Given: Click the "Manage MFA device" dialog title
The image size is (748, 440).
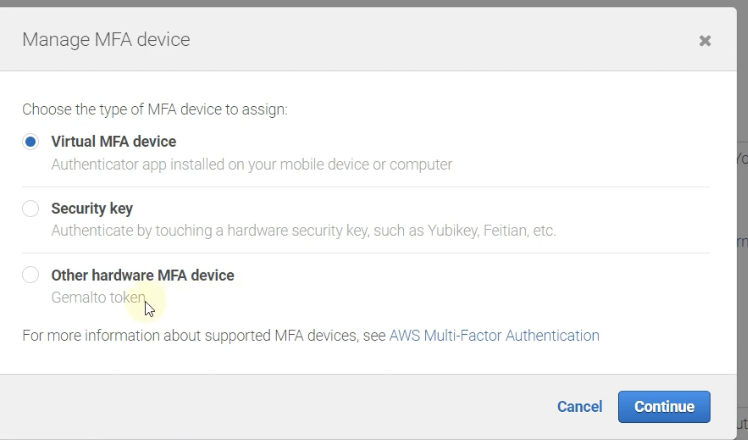Looking at the screenshot, I should [x=106, y=40].
